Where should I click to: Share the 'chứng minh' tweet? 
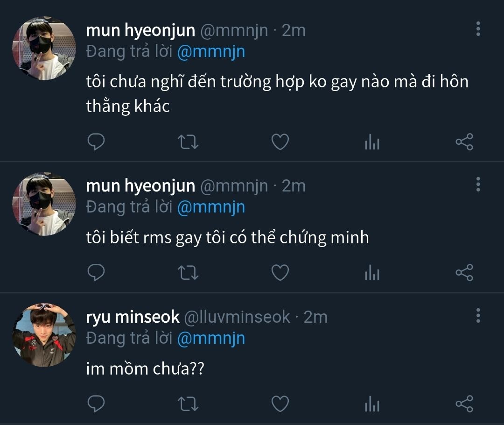coord(464,273)
